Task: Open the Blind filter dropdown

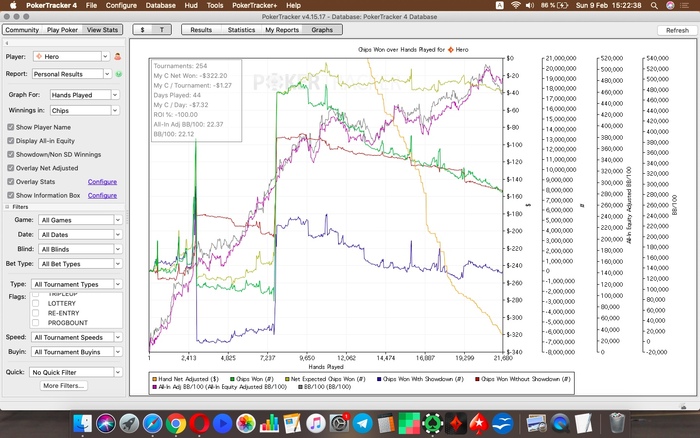Action: [x=80, y=250]
